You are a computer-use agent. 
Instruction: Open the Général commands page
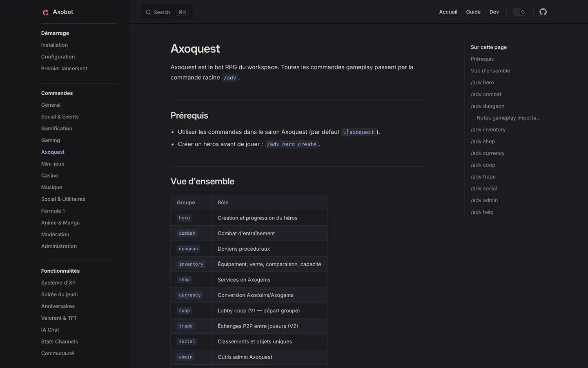51,105
